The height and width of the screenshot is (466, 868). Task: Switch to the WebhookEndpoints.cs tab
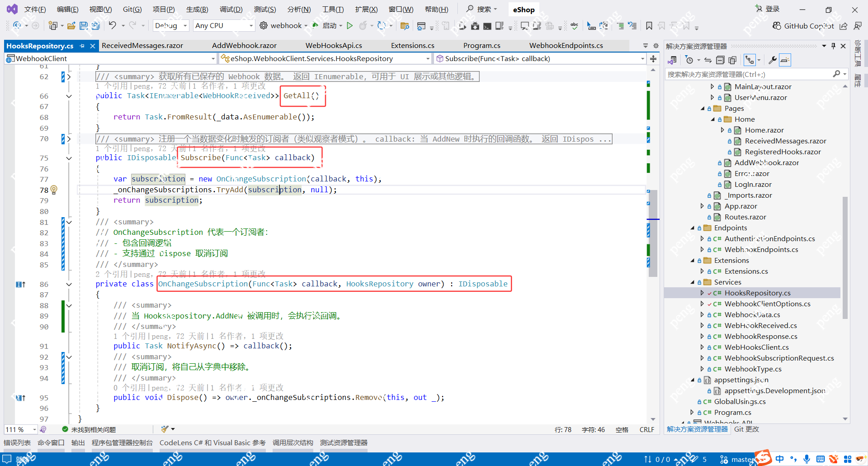(x=566, y=46)
